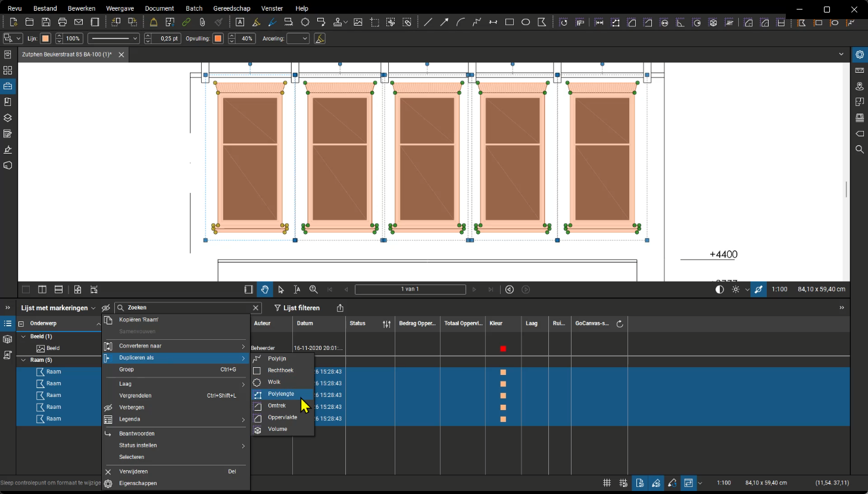Clear the Zoeken search field
The image size is (868, 494).
[255, 308]
